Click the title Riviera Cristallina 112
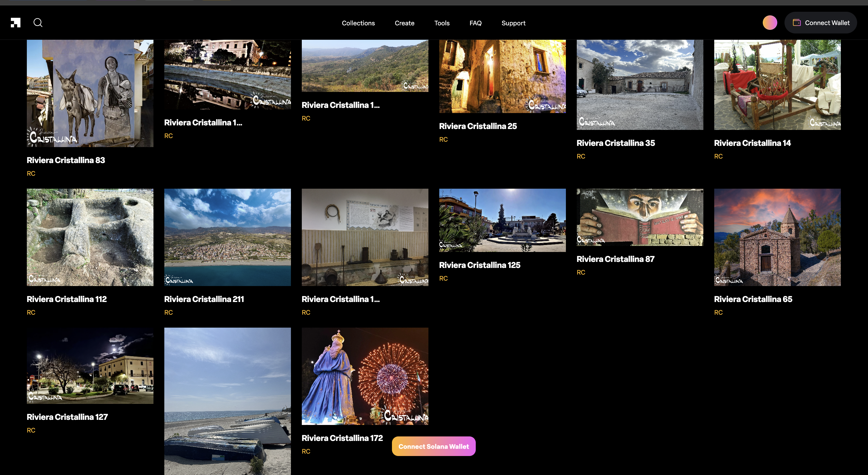868x475 pixels. [x=67, y=299]
